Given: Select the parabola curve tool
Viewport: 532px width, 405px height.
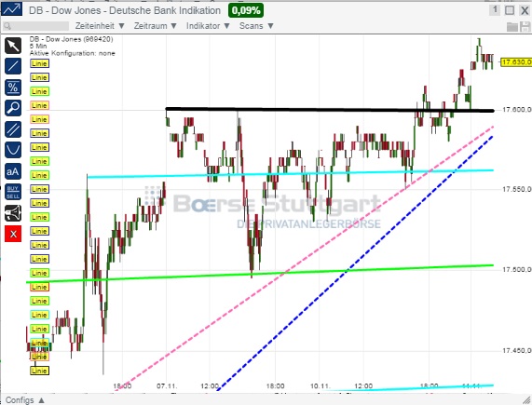Looking at the screenshot, I should (13, 150).
